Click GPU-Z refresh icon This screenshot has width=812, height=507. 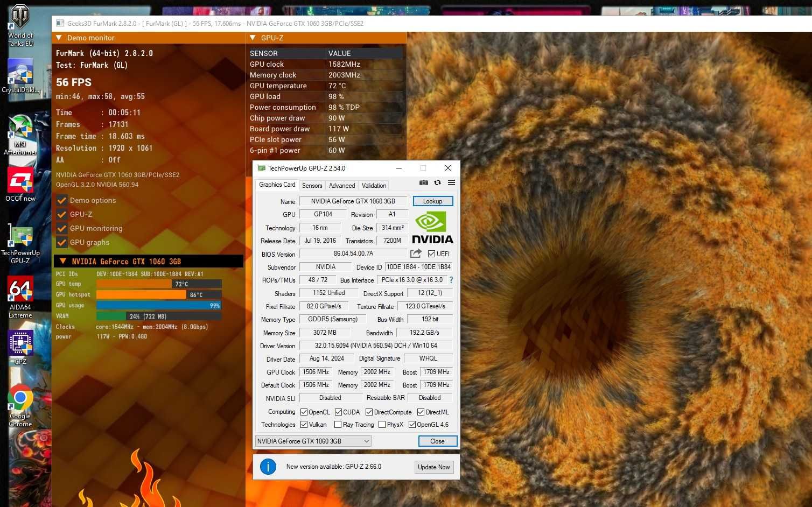(x=437, y=182)
